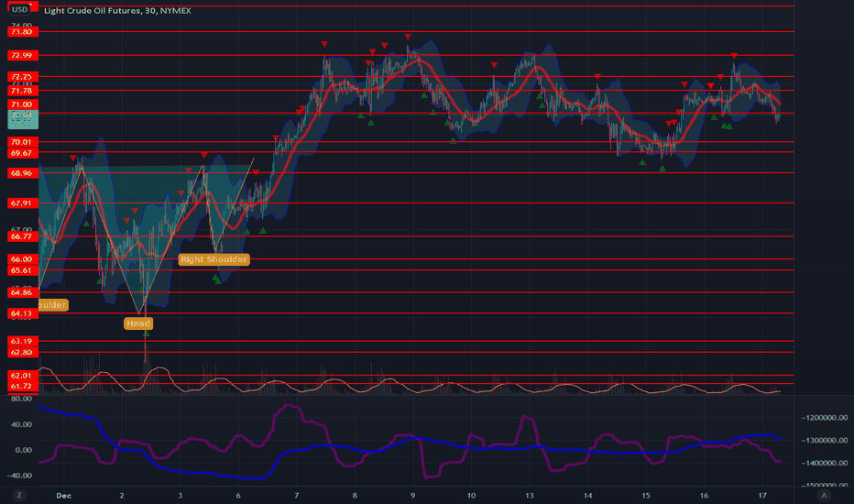The image size is (854, 504).
Task: Click the date 7 on the time axis
Action: (x=296, y=495)
